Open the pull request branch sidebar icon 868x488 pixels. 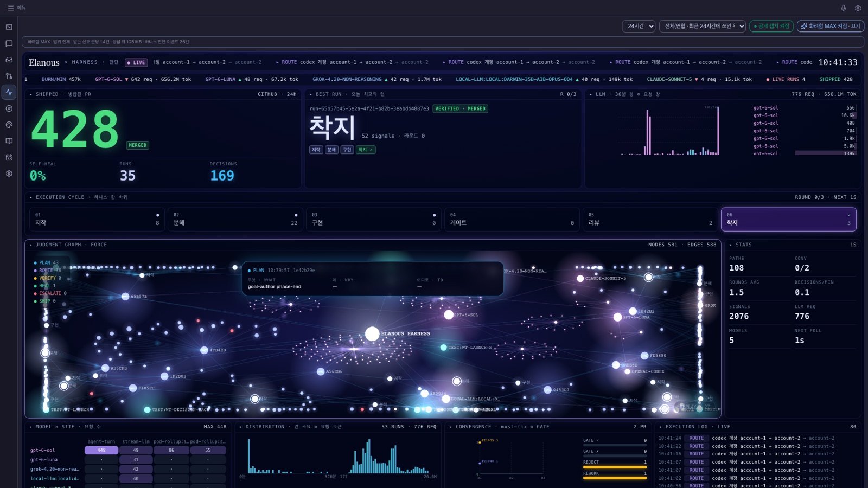coord(9,76)
